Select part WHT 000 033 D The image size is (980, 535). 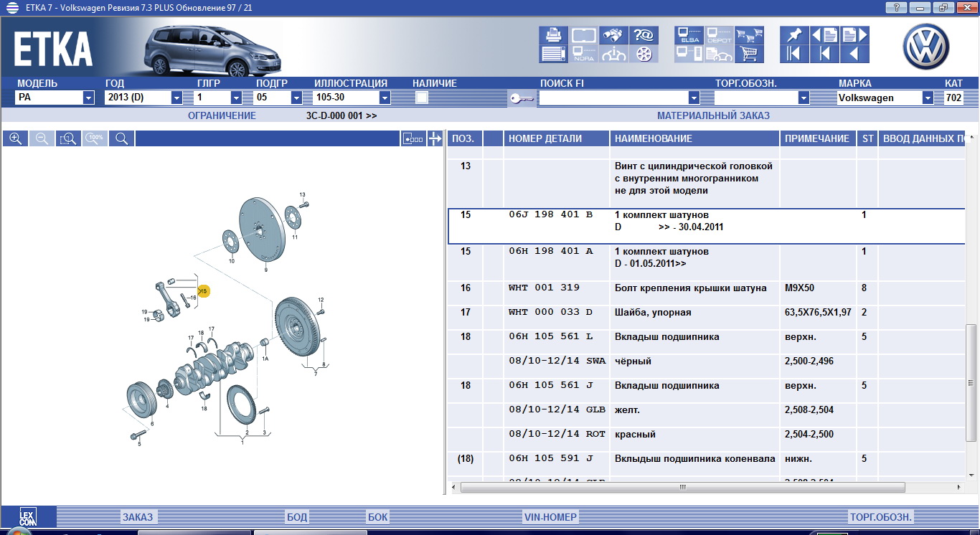pyautogui.click(x=550, y=312)
